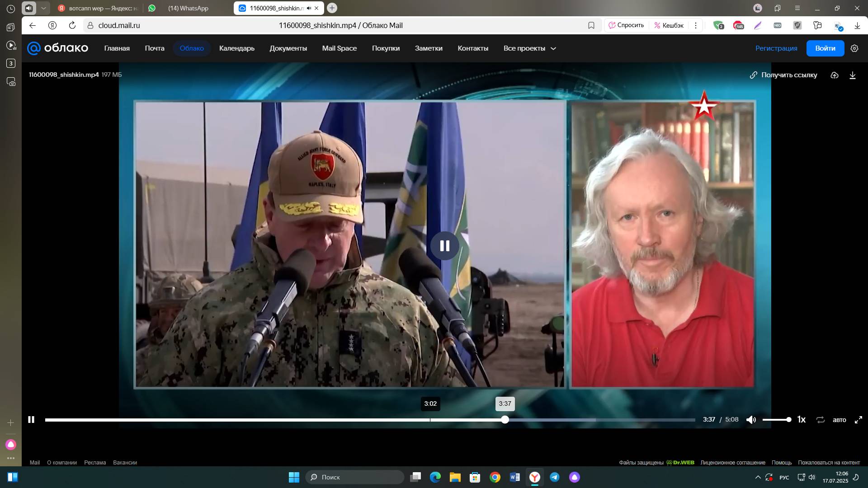Screen dimensions: 868x488
Task: Open the авто quality selector
Action: [839, 420]
